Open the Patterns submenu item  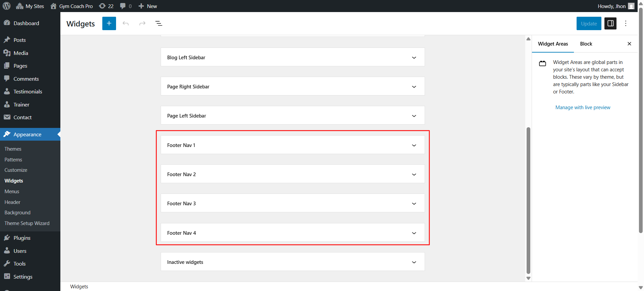[13, 160]
